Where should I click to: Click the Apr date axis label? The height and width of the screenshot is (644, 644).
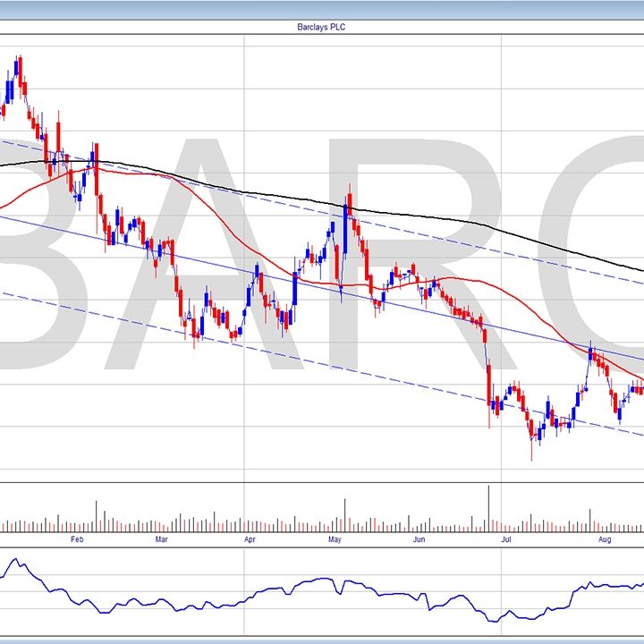coord(249,539)
